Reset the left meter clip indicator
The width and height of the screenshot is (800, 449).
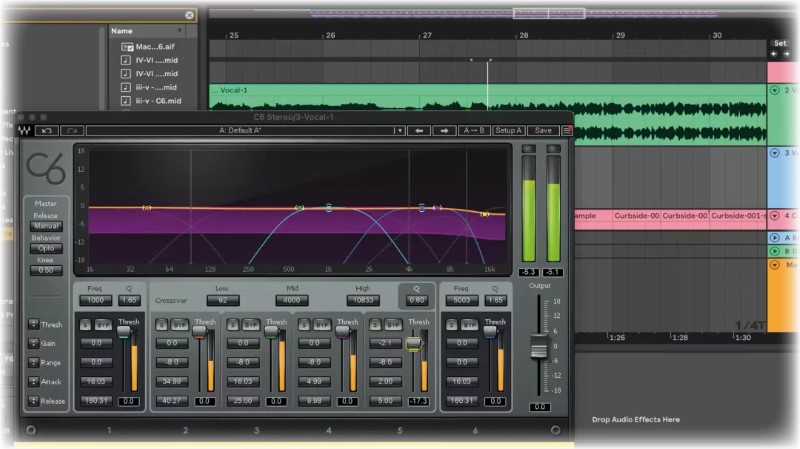point(529,148)
